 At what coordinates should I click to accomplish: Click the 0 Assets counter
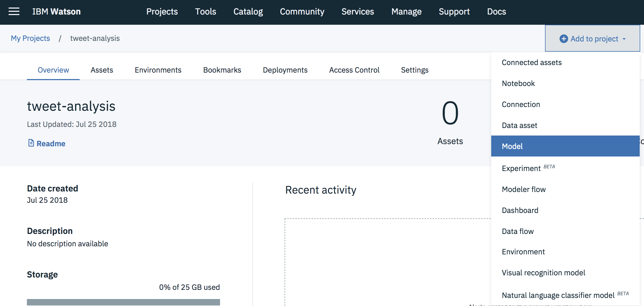point(450,123)
